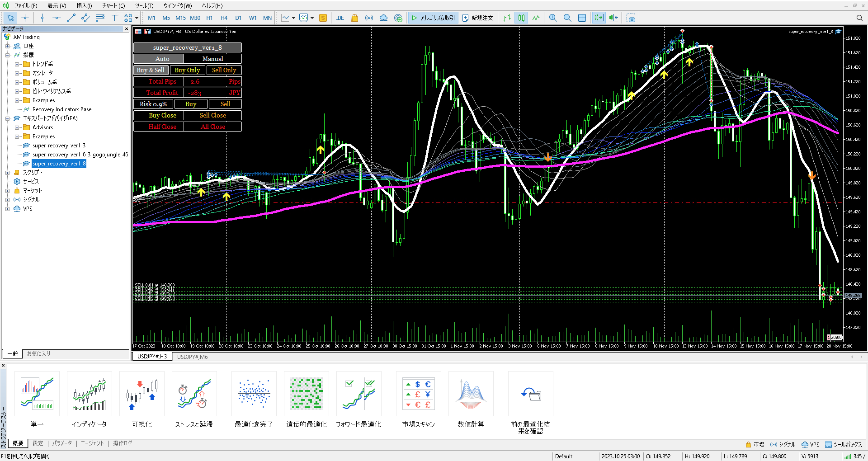Select the H4 timeframe
Image resolution: width=868 pixels, height=461 pixels.
pos(224,18)
